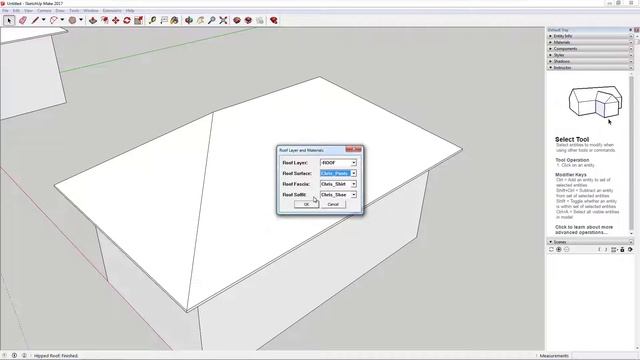Viewport: 640px width, 360px height.
Task: Collapse the Scenes panel
Action: 590,242
